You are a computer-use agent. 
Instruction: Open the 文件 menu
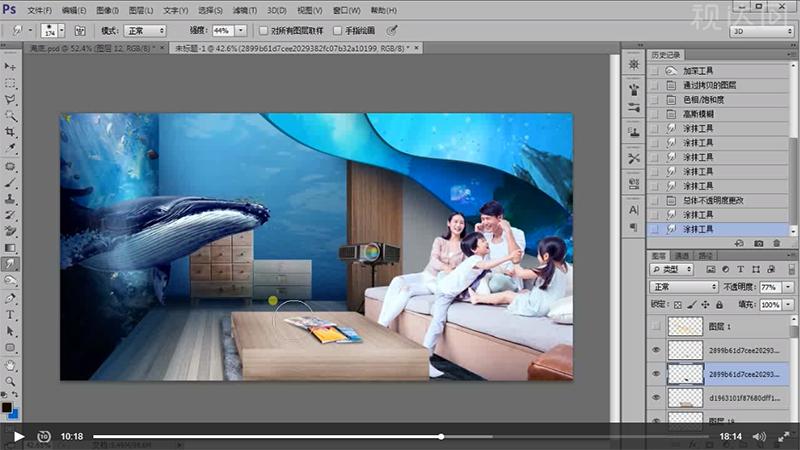coord(39,10)
